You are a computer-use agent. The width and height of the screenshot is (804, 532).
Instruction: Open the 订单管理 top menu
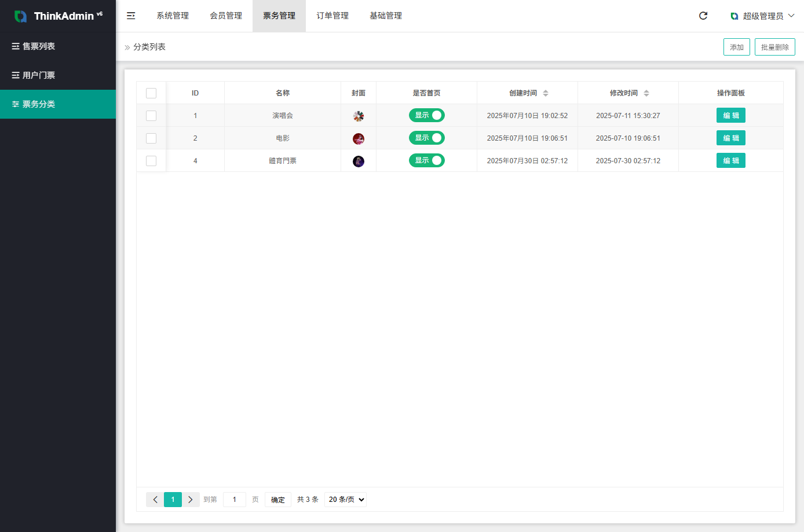pos(332,16)
